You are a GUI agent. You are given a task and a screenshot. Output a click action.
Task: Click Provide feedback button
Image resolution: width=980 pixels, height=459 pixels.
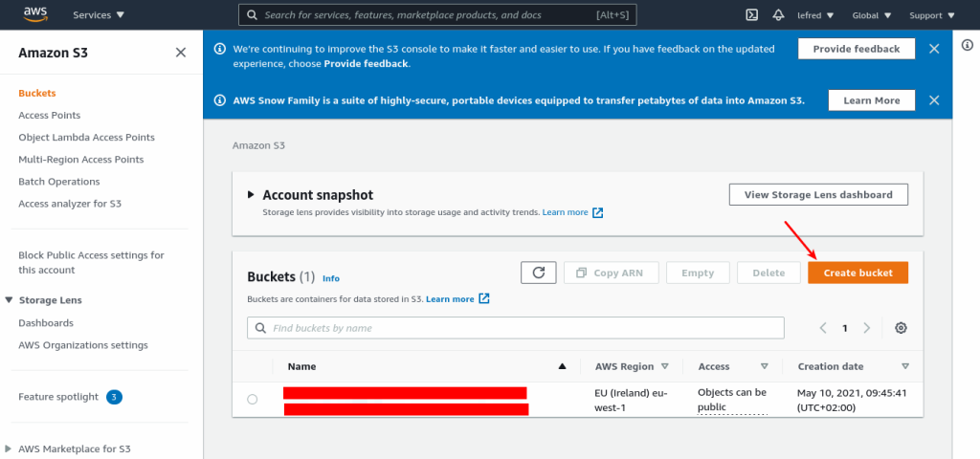[x=857, y=49]
